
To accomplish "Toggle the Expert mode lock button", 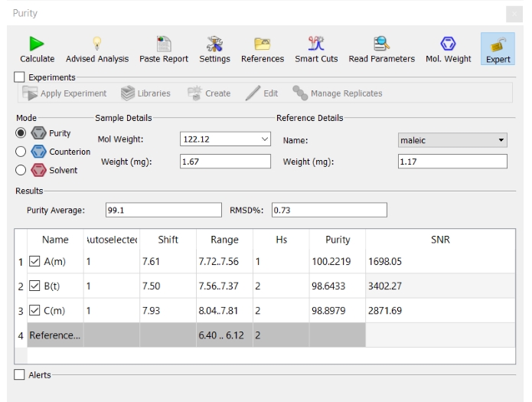I will (498, 48).
